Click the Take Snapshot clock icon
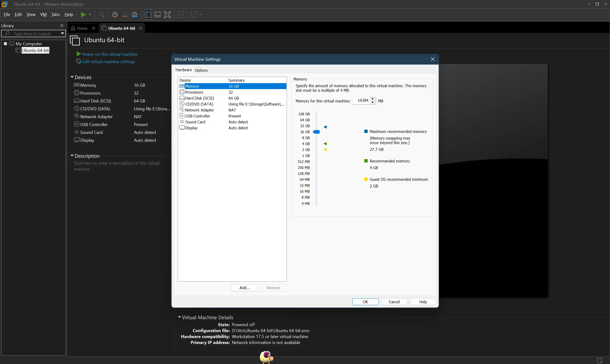Viewport: 610px width, 364px height. point(115,15)
